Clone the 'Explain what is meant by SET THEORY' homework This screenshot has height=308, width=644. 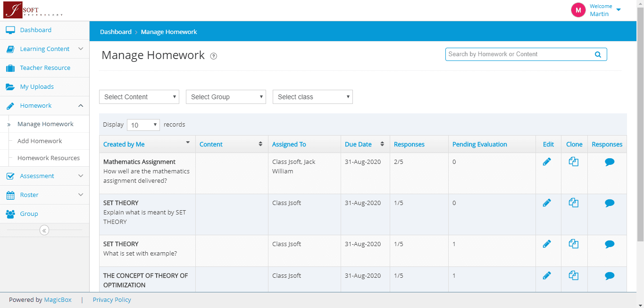click(574, 203)
